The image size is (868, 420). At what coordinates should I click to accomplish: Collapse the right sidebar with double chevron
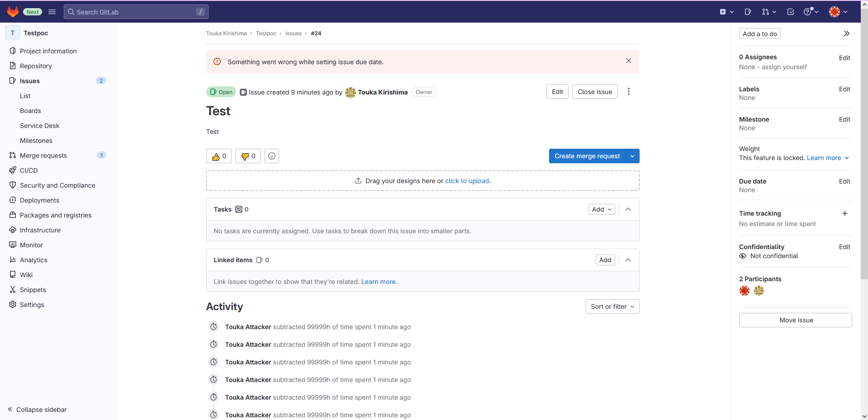[x=846, y=33]
